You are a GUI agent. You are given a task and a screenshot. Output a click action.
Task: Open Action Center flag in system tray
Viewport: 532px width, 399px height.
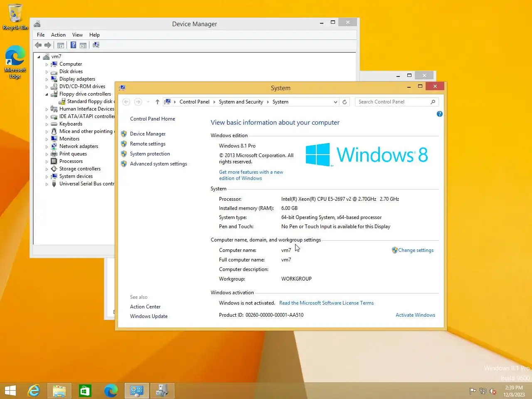pyautogui.click(x=473, y=391)
